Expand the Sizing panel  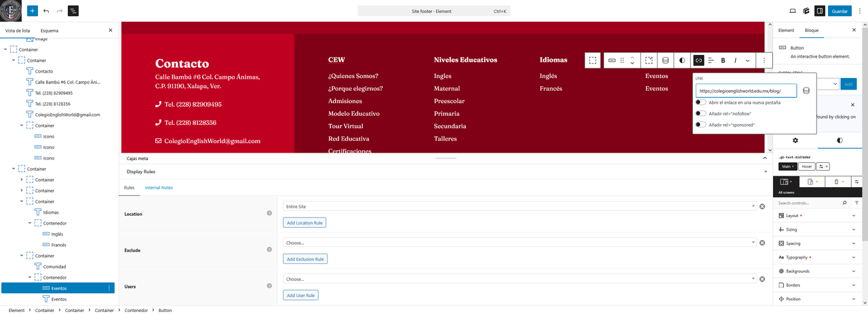pyautogui.click(x=818, y=230)
